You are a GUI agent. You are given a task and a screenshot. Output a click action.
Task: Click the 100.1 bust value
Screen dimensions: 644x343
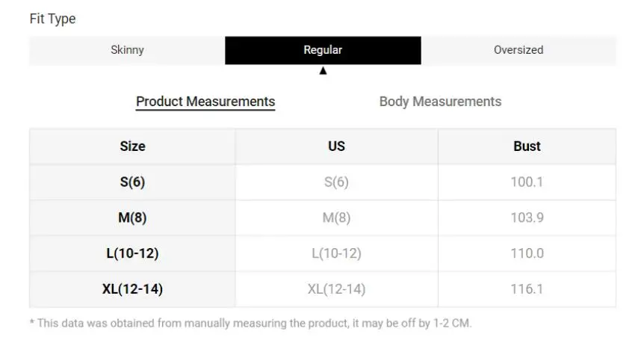coord(527,182)
